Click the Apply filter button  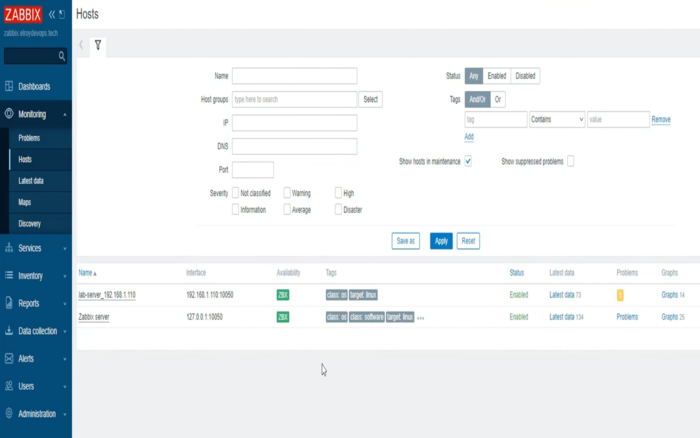[x=441, y=241]
